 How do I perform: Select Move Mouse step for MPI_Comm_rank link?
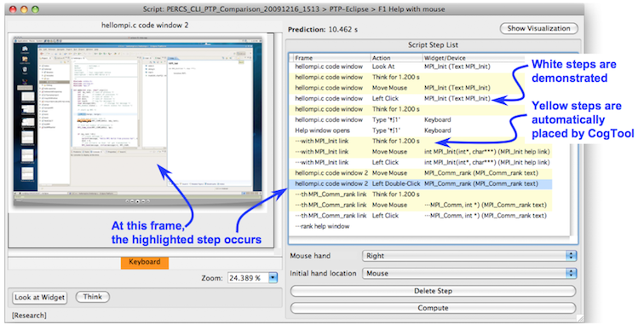pos(421,205)
